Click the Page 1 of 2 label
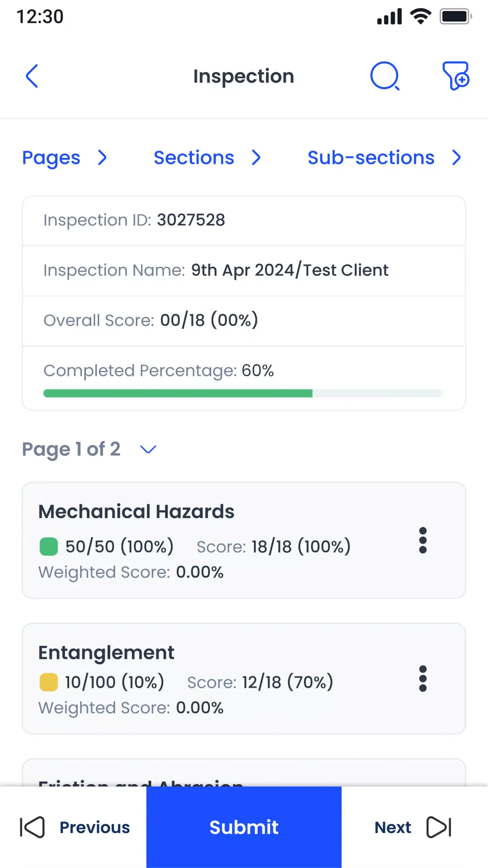This screenshot has height=868, width=488. click(x=71, y=449)
